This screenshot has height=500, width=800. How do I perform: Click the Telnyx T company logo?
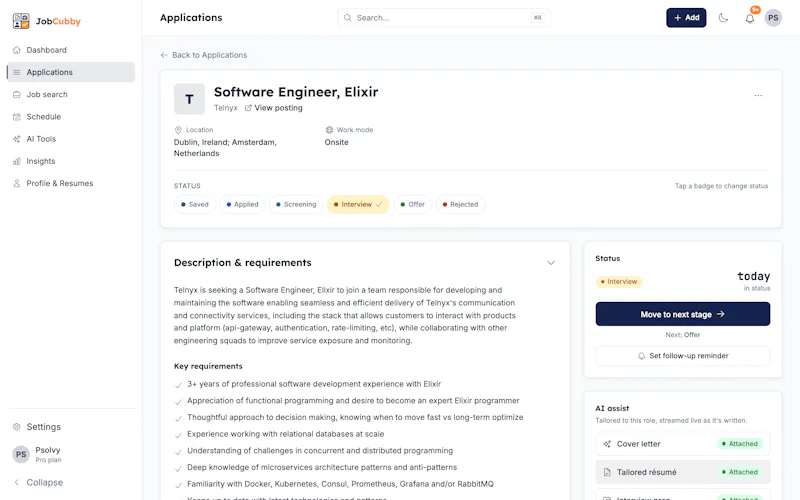click(x=189, y=99)
